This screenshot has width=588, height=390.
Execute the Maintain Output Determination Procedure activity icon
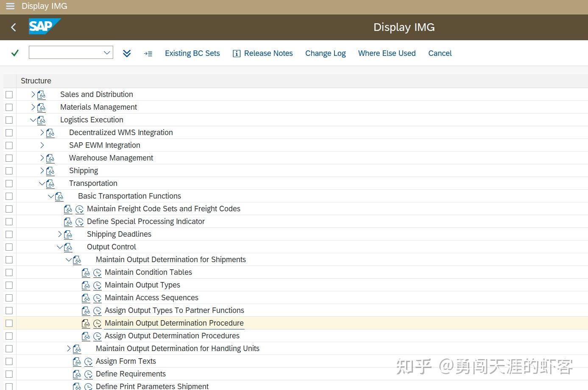pos(97,323)
